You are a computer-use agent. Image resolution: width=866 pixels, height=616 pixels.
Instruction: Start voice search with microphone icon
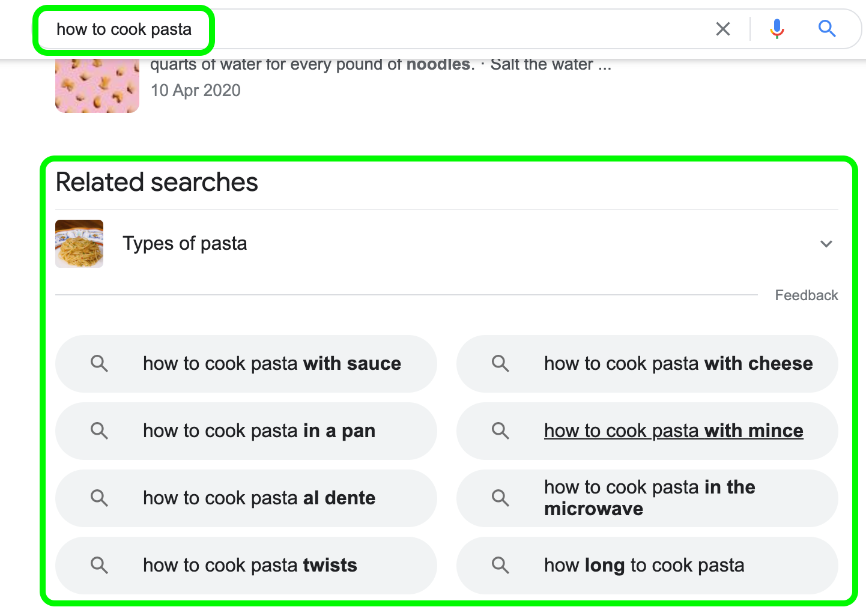coord(777,29)
